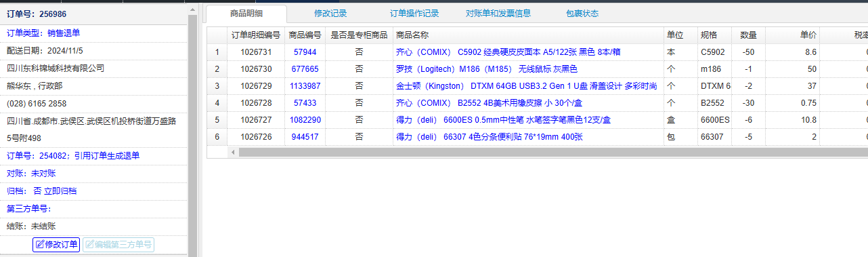Open the 金士顿 DTXM 64GB U盘 product link
The width and height of the screenshot is (868, 257).
click(526, 86)
